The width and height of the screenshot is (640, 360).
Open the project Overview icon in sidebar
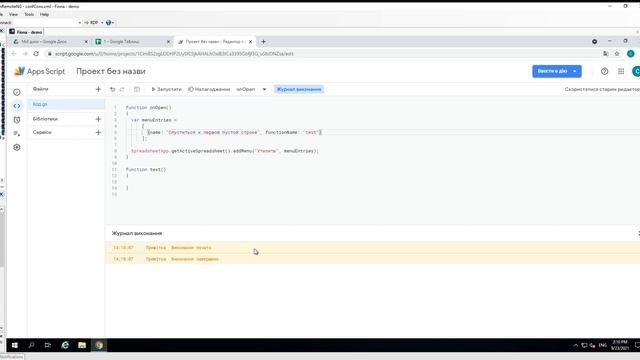pos(17,92)
